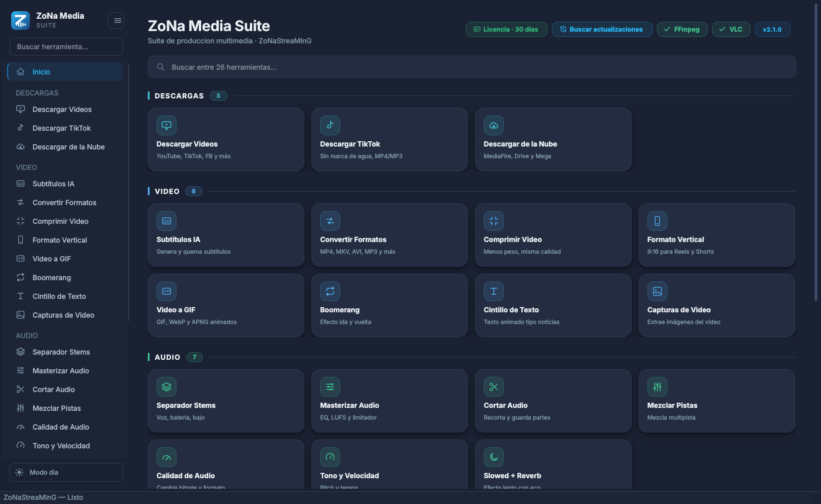This screenshot has height=504, width=821.
Task: Click the Tono y Velocidad card title
Action: (350, 476)
